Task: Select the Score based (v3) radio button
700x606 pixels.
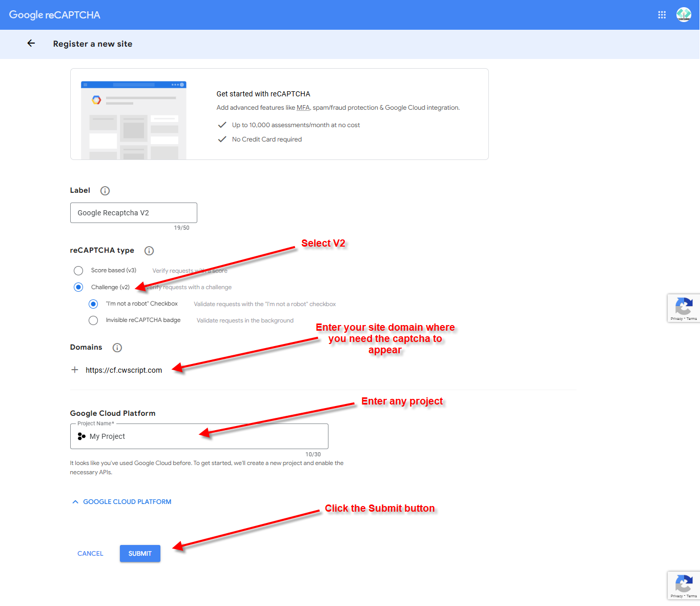Action: pos(78,271)
